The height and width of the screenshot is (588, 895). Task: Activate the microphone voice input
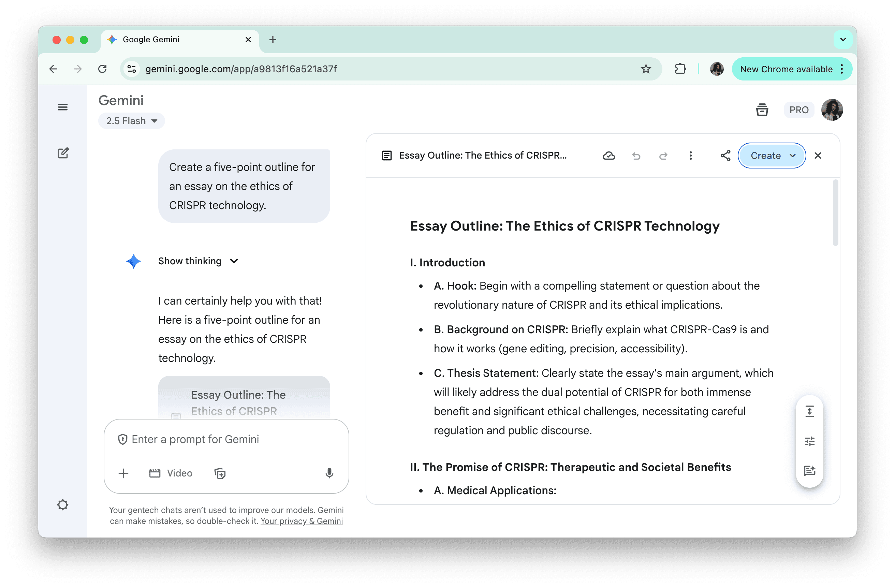coord(329,473)
